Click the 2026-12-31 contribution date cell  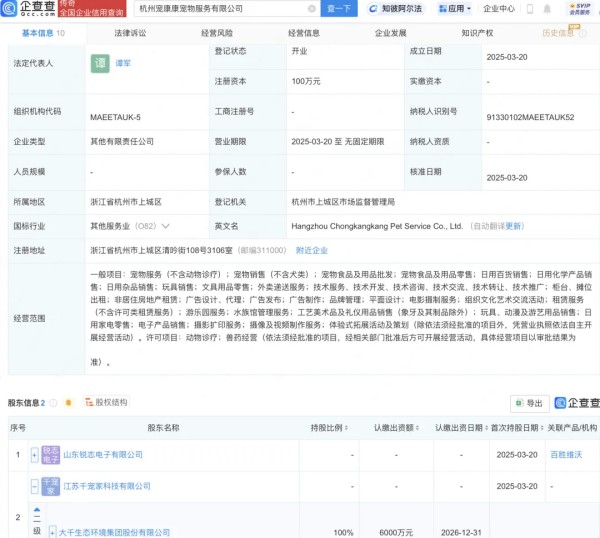pyautogui.click(x=461, y=533)
